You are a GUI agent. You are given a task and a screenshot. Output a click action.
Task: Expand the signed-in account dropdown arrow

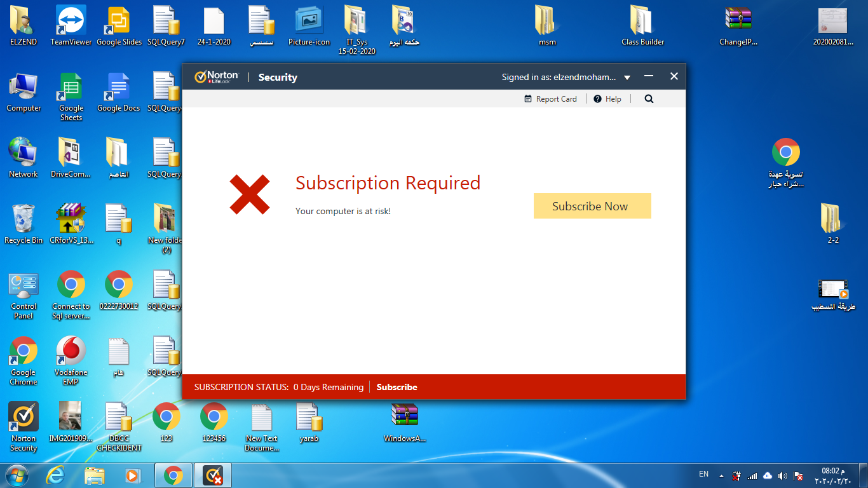pyautogui.click(x=627, y=78)
